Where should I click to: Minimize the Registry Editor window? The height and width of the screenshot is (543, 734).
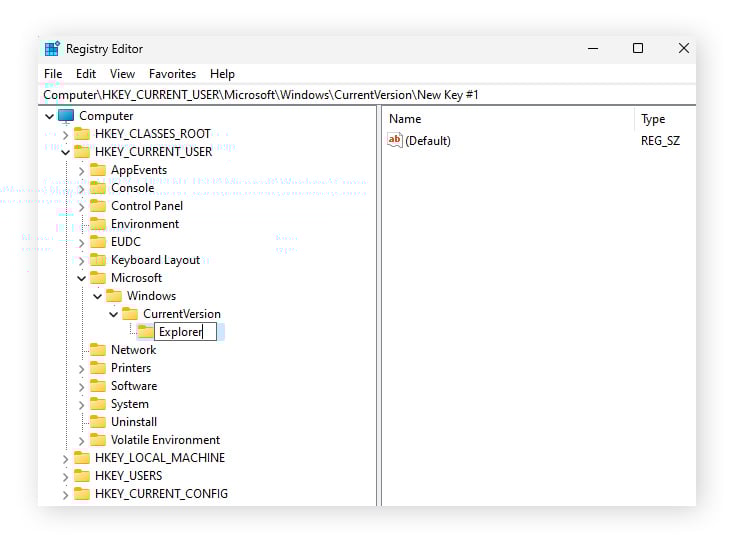pos(593,48)
